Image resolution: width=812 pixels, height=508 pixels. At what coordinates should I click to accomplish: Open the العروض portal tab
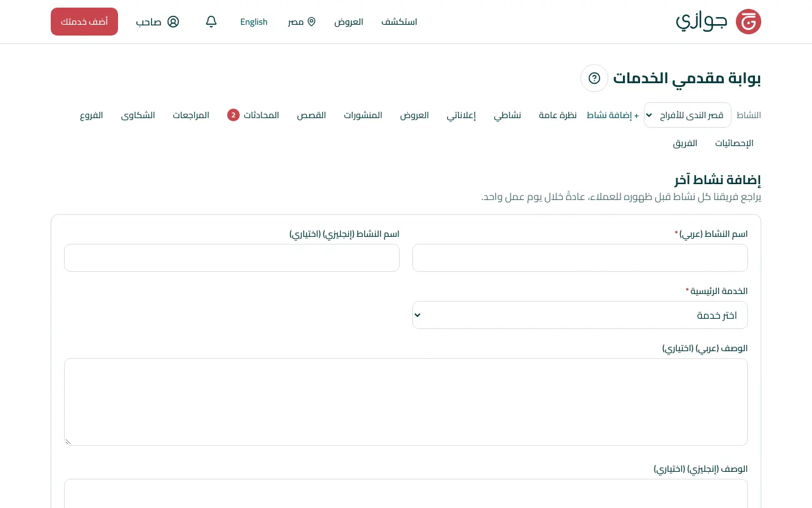click(x=414, y=115)
